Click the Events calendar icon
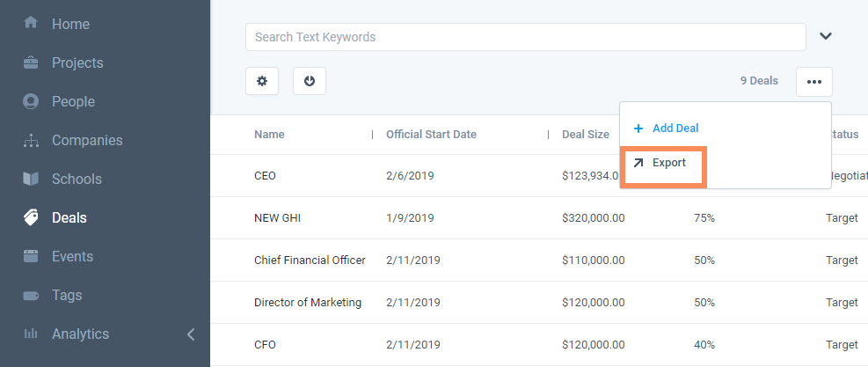868x367 pixels. 31,256
